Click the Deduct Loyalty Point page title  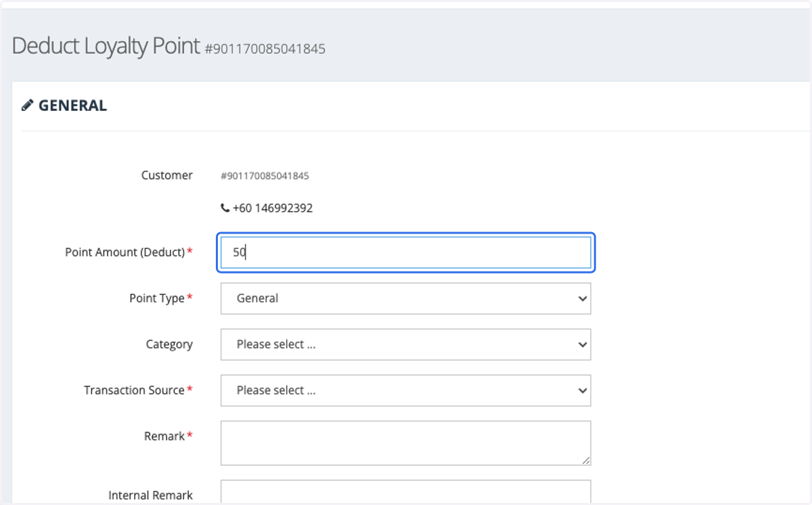pyautogui.click(x=106, y=46)
